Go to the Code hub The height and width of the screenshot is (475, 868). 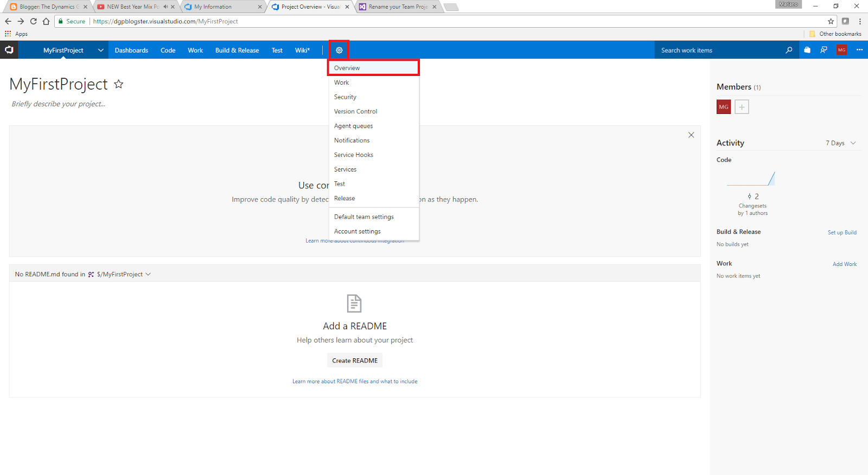pos(168,50)
